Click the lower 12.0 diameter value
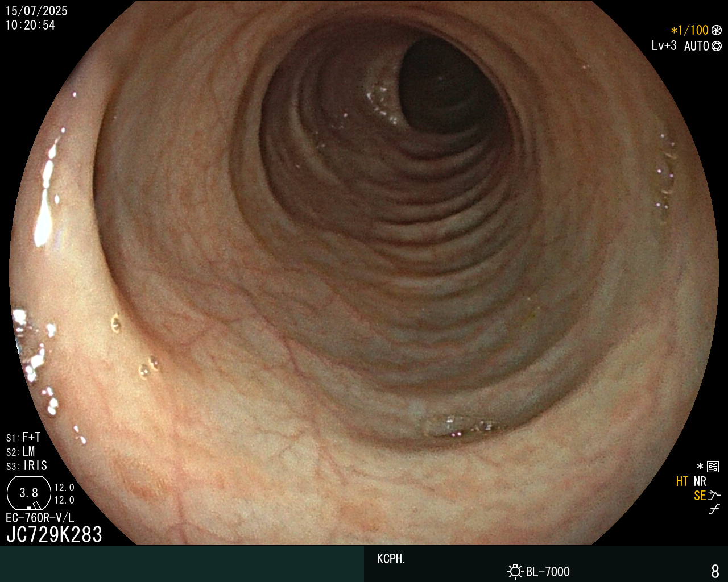This screenshot has width=728, height=582. coord(64,500)
